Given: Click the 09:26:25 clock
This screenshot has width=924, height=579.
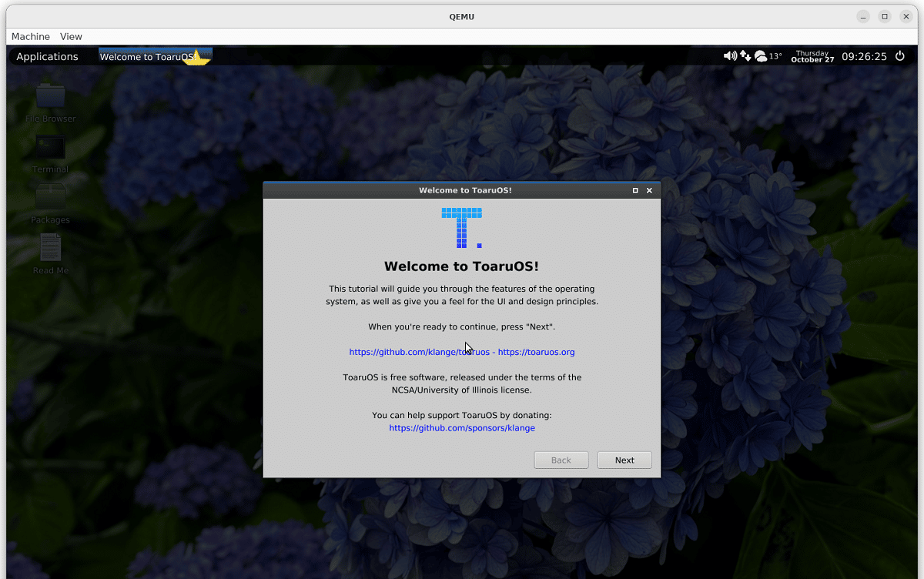Looking at the screenshot, I should click(x=864, y=56).
